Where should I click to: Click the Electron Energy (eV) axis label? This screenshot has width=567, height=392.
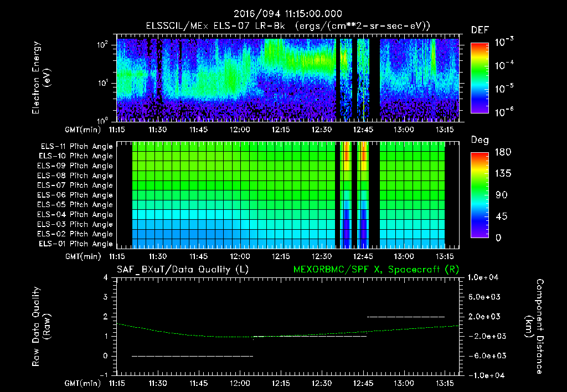(x=41, y=78)
